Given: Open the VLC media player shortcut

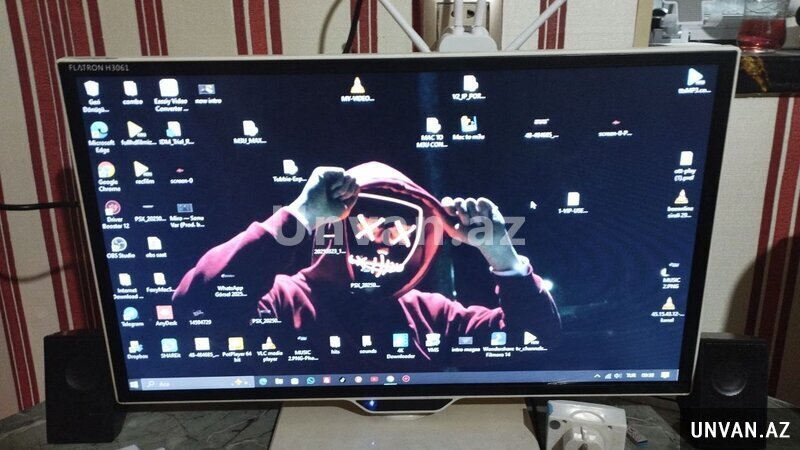Looking at the screenshot, I should [269, 349].
